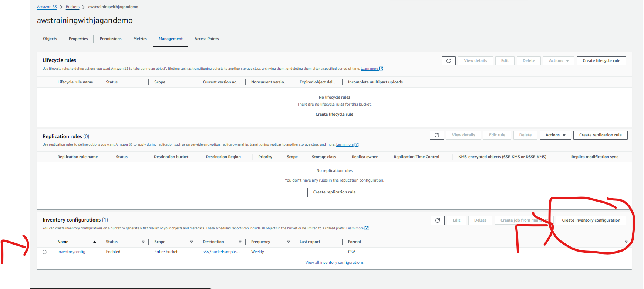Switch to the Properties tab

[x=78, y=39]
